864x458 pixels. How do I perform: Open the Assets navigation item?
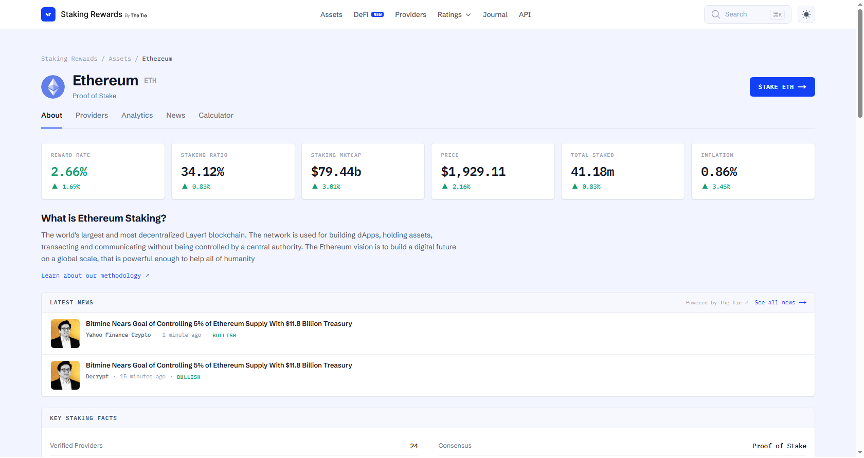click(331, 14)
